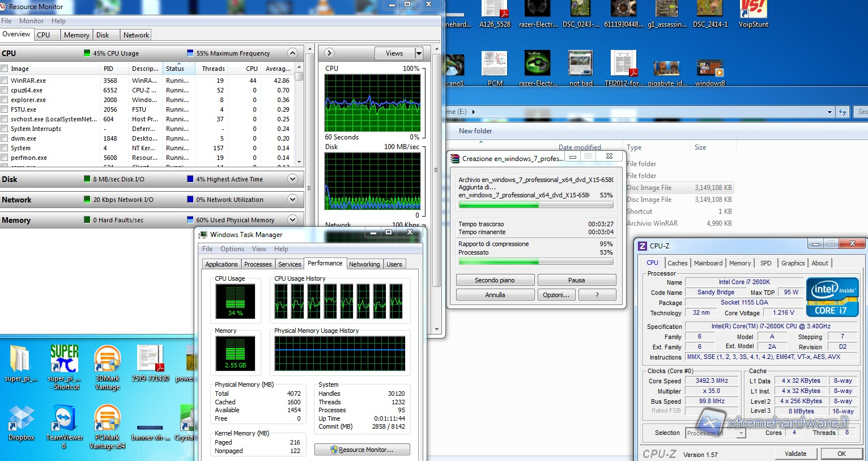Click the WinRAR compression progress bar
868x461 pixels.
tap(535, 205)
